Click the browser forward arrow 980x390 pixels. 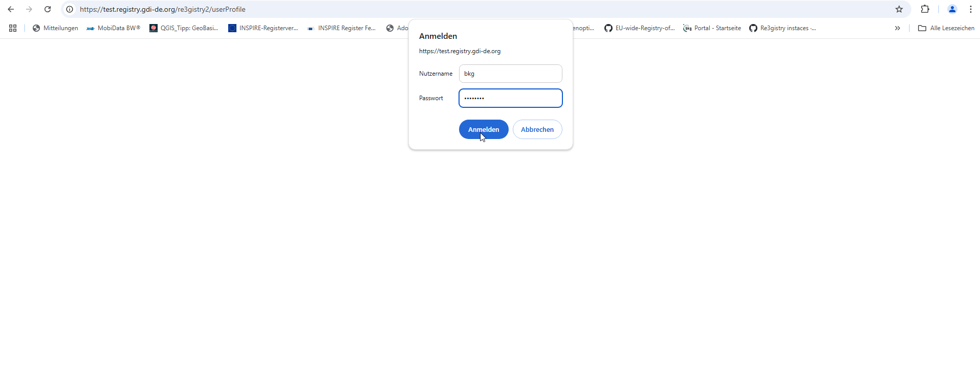click(29, 9)
